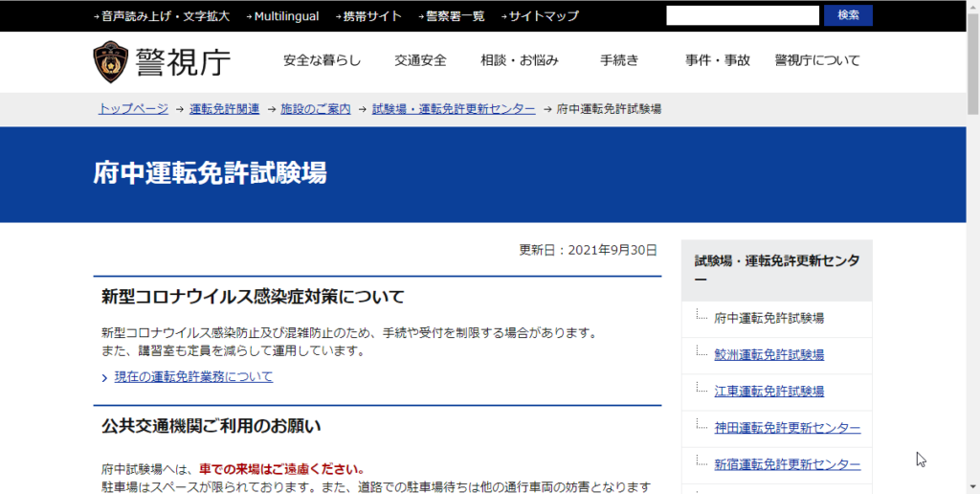Open 新宿運転免許更新センター sidebar link
980x494 pixels.
click(x=788, y=464)
